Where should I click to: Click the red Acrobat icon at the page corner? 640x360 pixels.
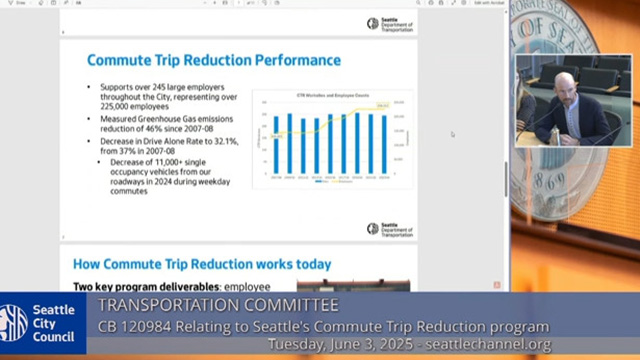point(497,285)
